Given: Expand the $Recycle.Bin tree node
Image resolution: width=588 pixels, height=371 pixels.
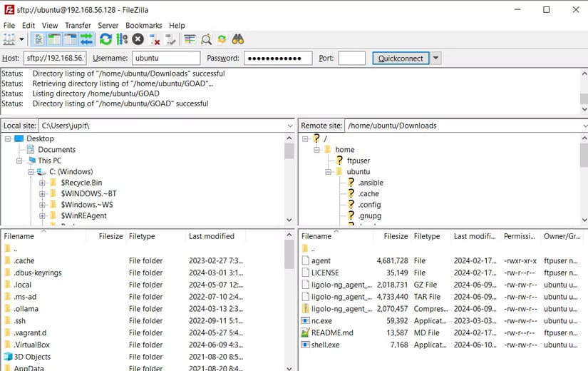Looking at the screenshot, I should (x=43, y=183).
